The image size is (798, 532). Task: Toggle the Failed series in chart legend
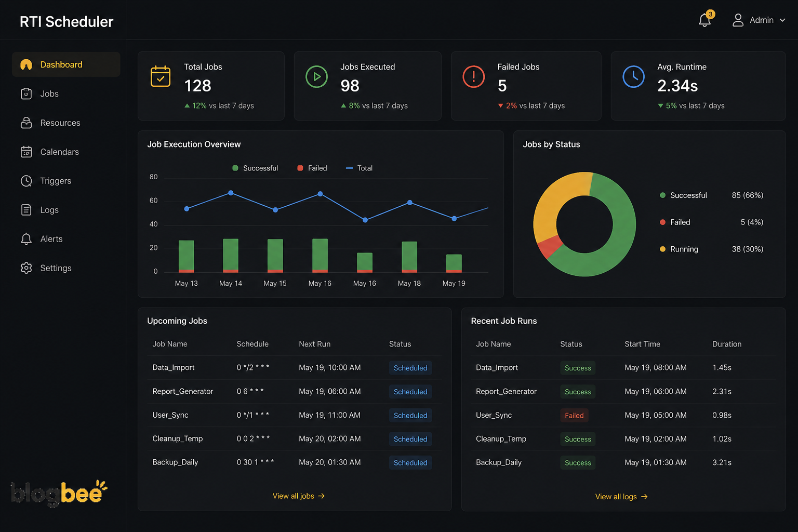point(312,168)
